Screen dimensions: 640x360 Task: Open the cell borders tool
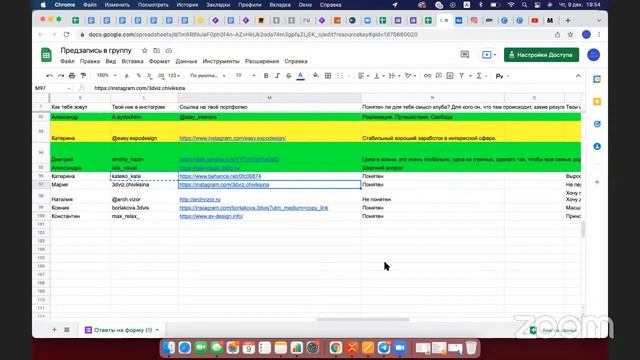328,76
